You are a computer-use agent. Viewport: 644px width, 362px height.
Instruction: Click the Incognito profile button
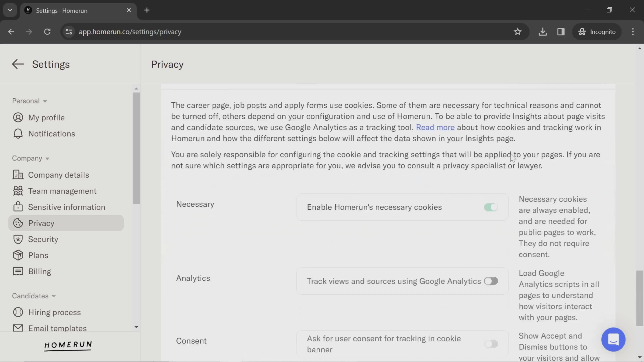[597, 32]
